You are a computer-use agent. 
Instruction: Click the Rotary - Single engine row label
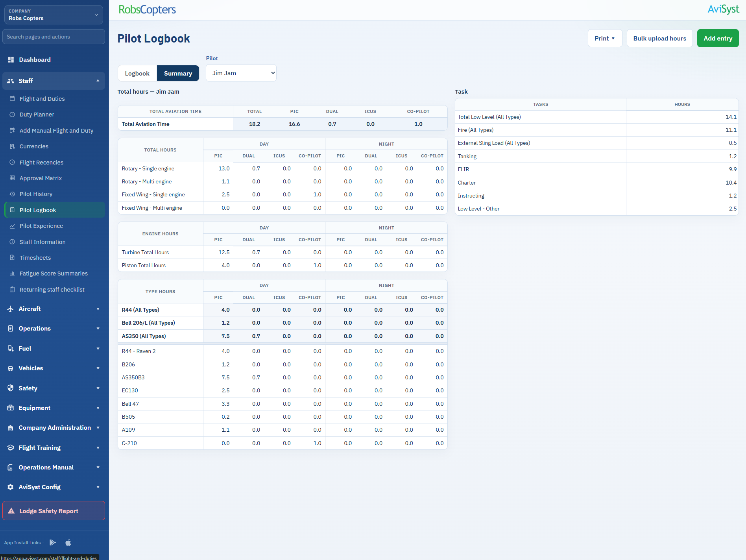pyautogui.click(x=148, y=168)
